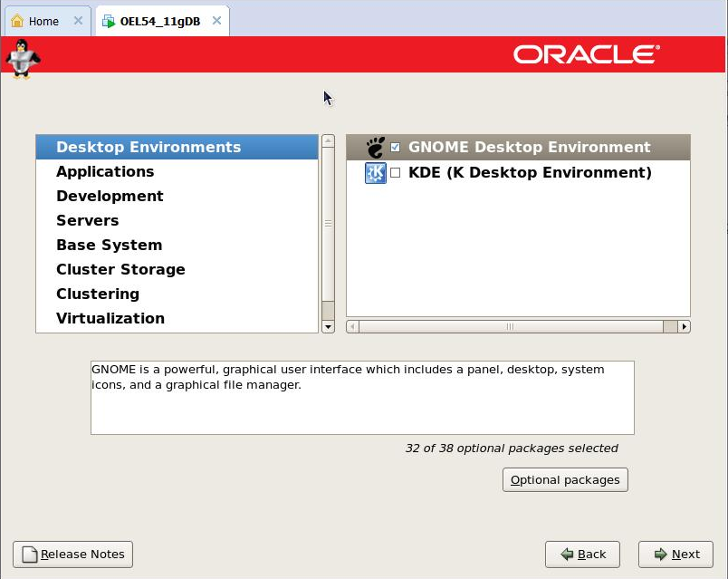Click the ORACLE logo in banner
Screen dimensions: 728x579
[587, 54]
